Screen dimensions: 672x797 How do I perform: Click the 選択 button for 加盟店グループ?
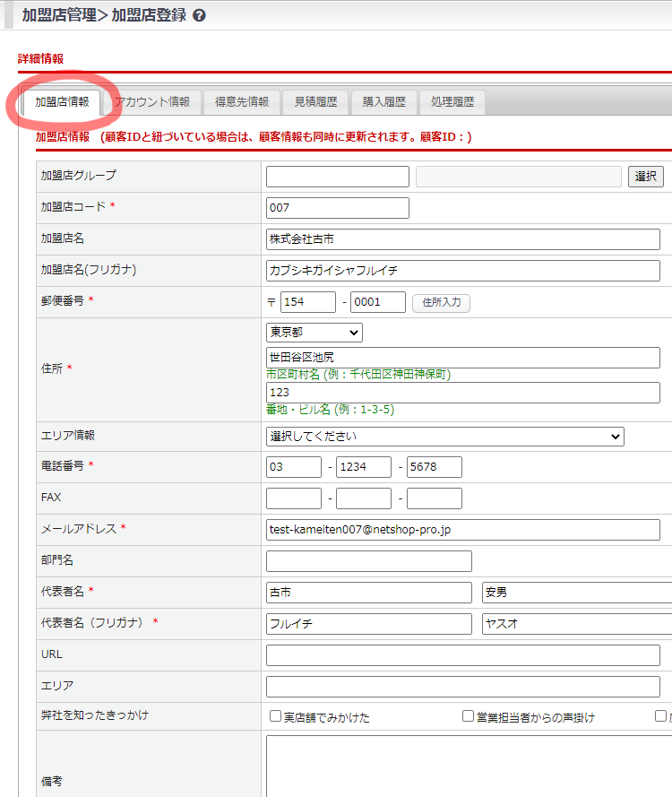point(645,177)
